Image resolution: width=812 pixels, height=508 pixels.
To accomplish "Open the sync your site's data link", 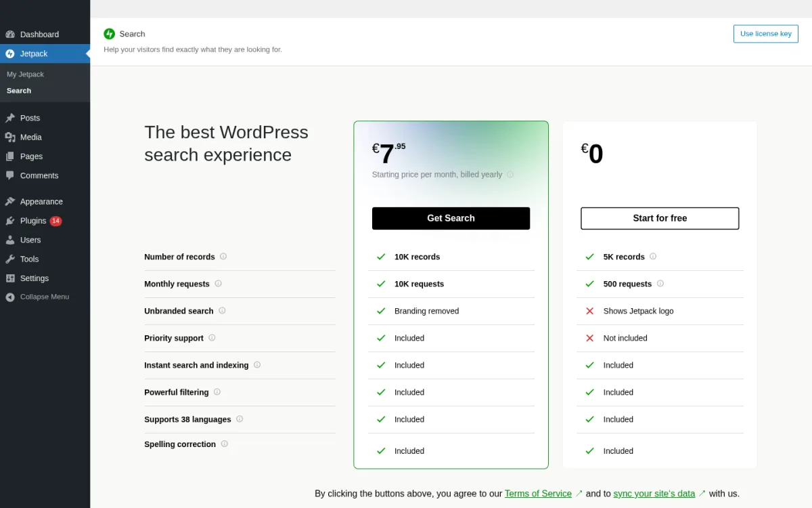I will point(656,494).
